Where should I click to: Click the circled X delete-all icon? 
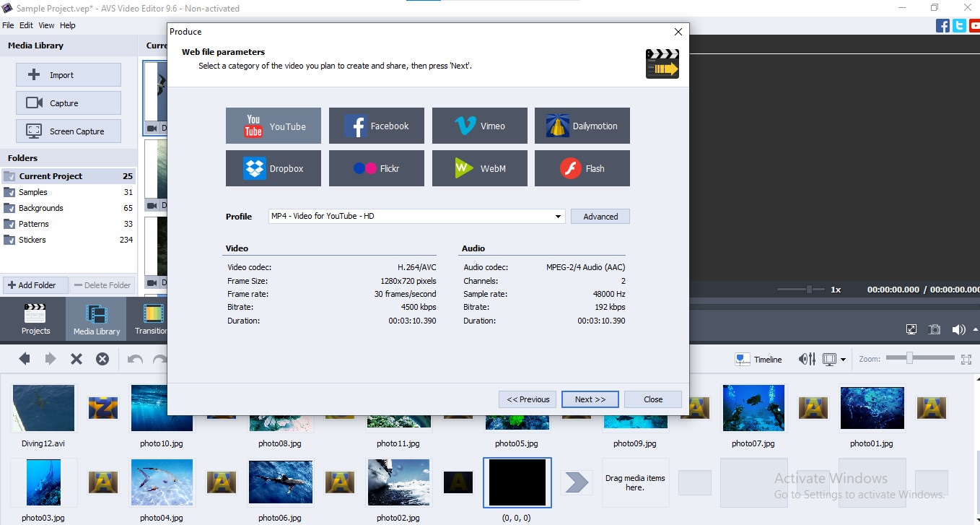coord(102,359)
